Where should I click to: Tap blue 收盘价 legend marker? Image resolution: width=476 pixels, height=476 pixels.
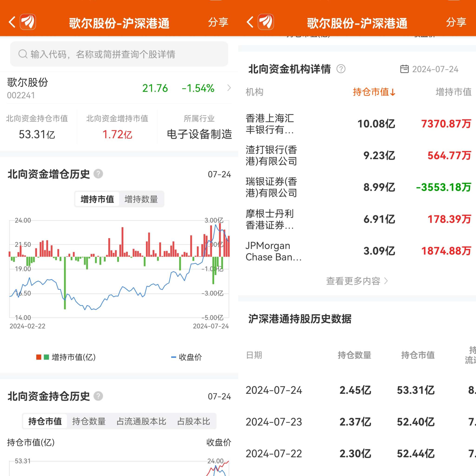pyautogui.click(x=173, y=357)
